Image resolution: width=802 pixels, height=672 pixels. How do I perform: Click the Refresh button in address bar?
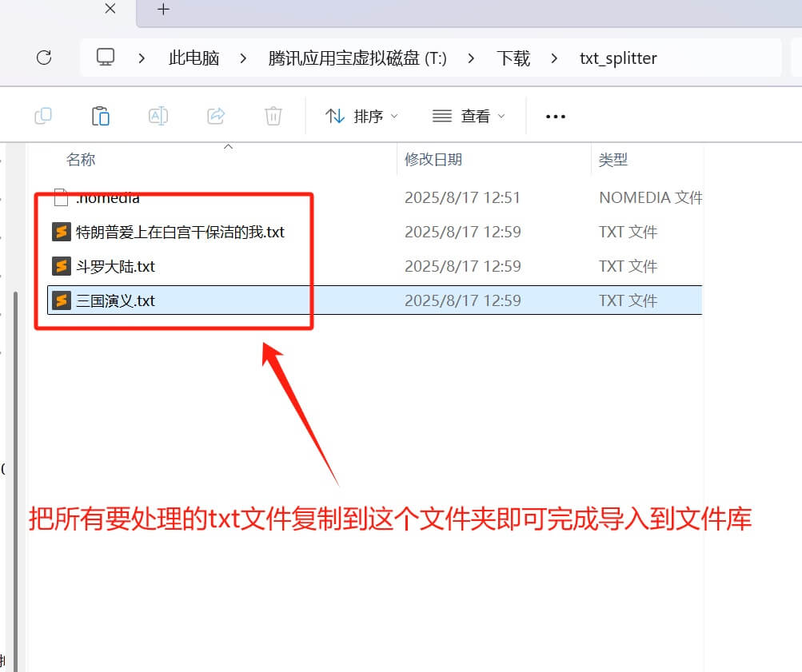click(x=44, y=58)
